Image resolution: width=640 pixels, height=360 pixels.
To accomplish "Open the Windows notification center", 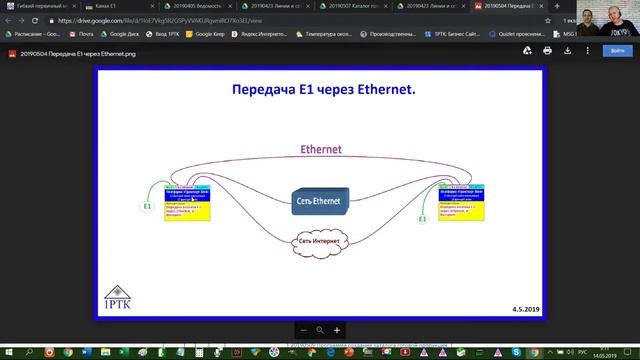I will 628,352.
